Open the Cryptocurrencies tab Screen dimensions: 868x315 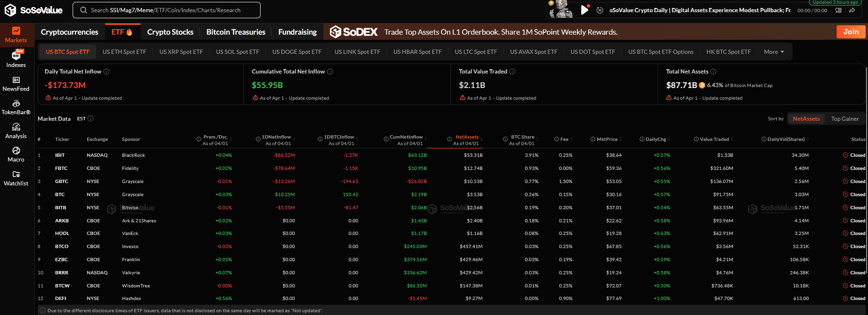click(69, 32)
